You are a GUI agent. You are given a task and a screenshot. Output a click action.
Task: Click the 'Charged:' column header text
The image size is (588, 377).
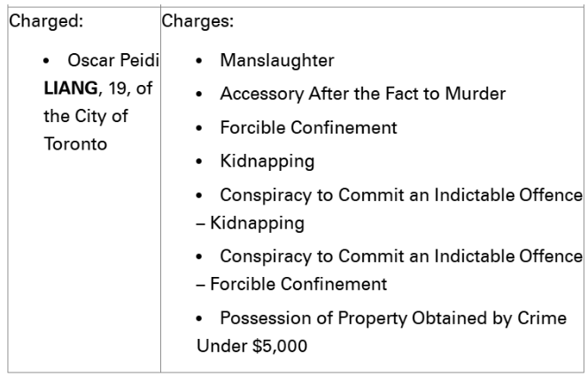46,21
